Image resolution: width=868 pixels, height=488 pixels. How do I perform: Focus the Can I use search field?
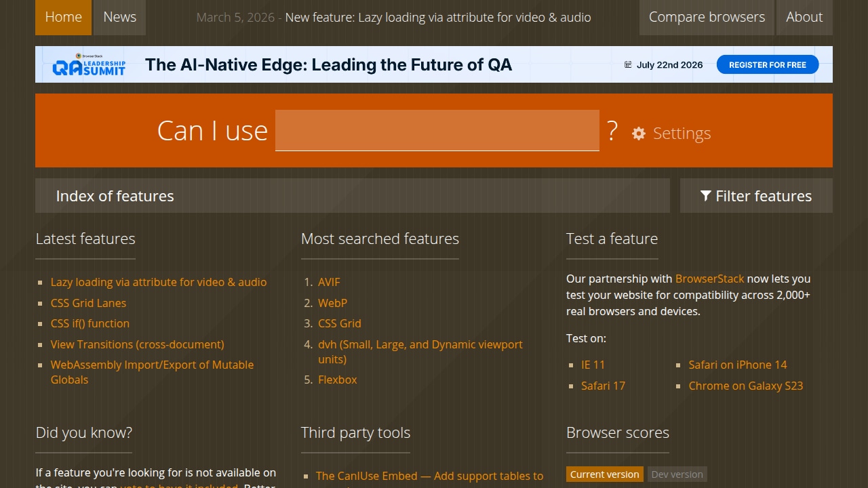437,130
